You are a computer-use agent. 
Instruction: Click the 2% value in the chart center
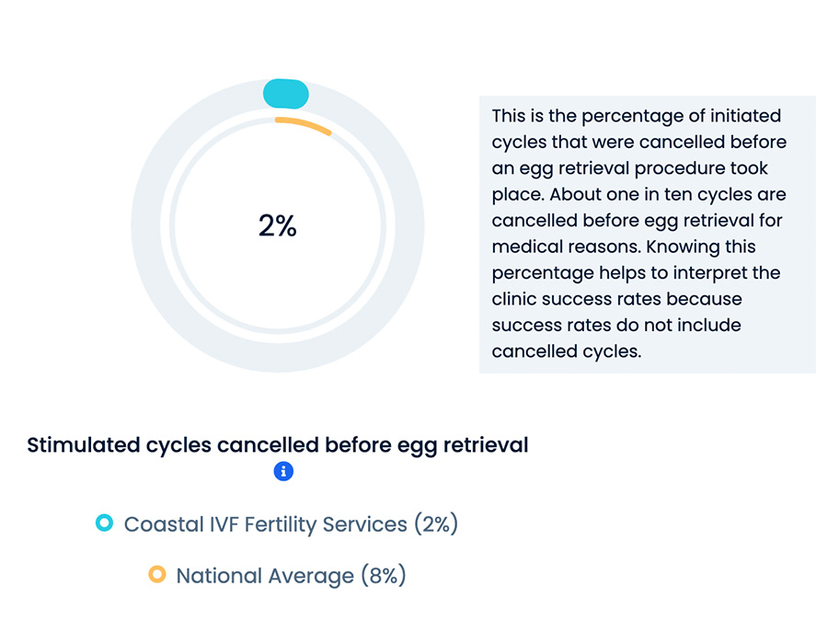point(277,226)
